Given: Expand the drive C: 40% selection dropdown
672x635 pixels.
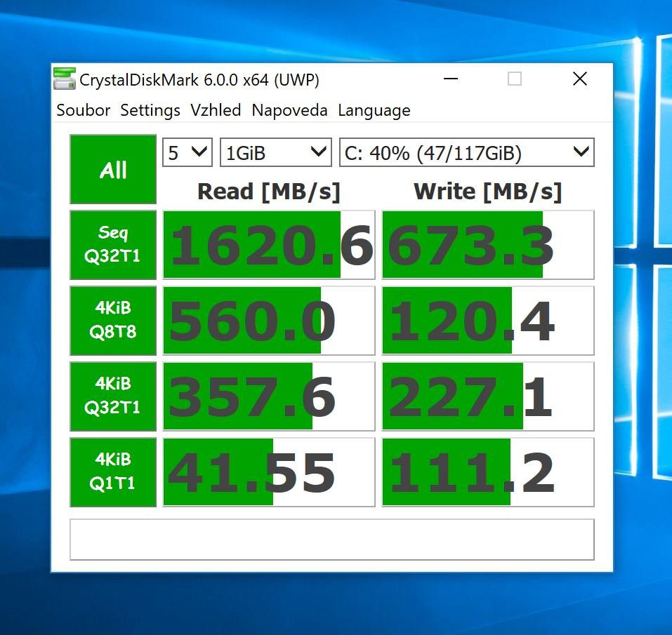Looking at the screenshot, I should [467, 152].
